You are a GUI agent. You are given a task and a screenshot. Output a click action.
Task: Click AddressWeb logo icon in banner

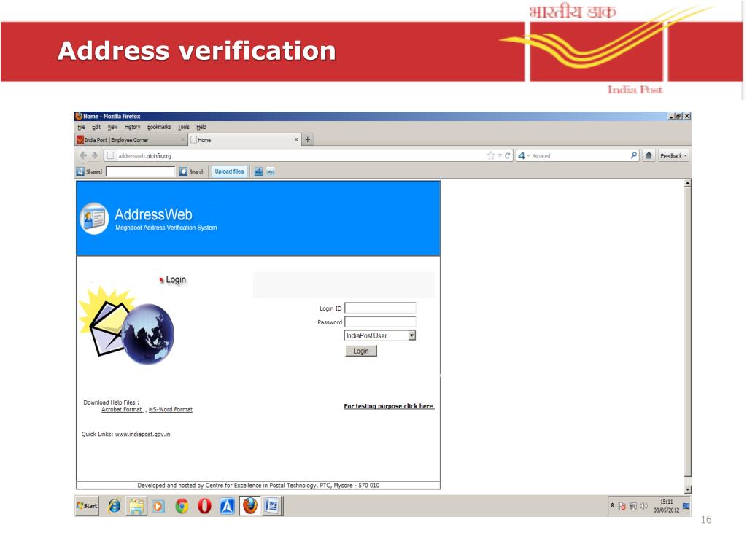pyautogui.click(x=94, y=219)
